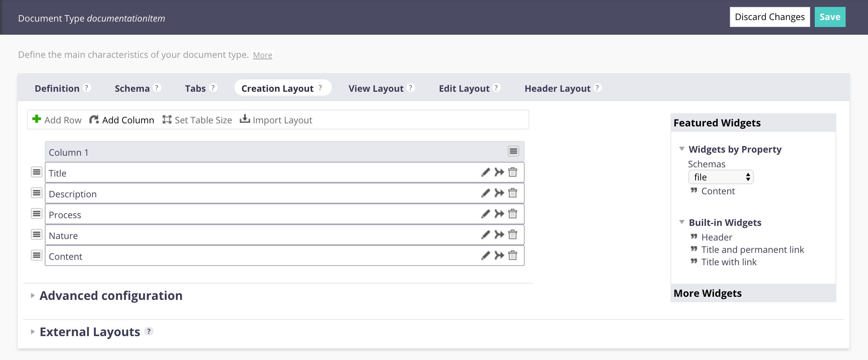Click the help icon beside Header Layout
This screenshot has width=868, height=360.
[597, 87]
